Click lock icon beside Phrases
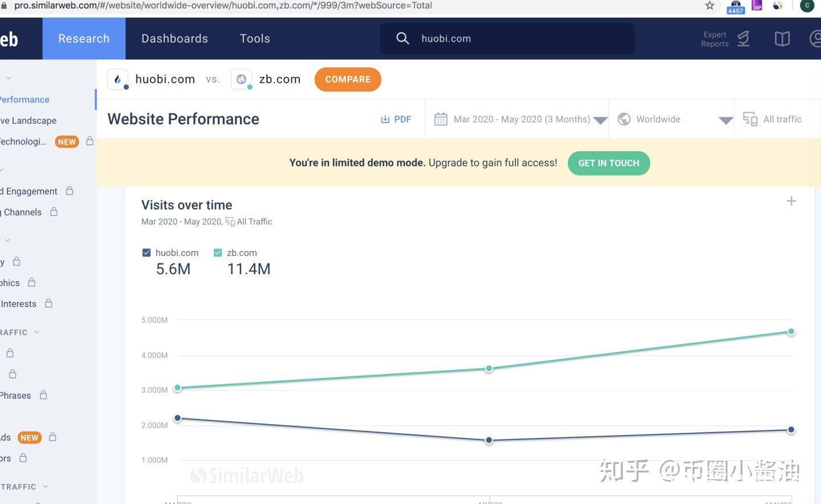 (43, 395)
